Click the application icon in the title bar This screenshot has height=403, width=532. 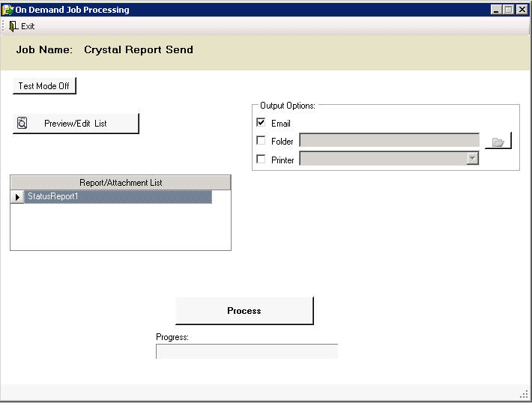[8, 10]
